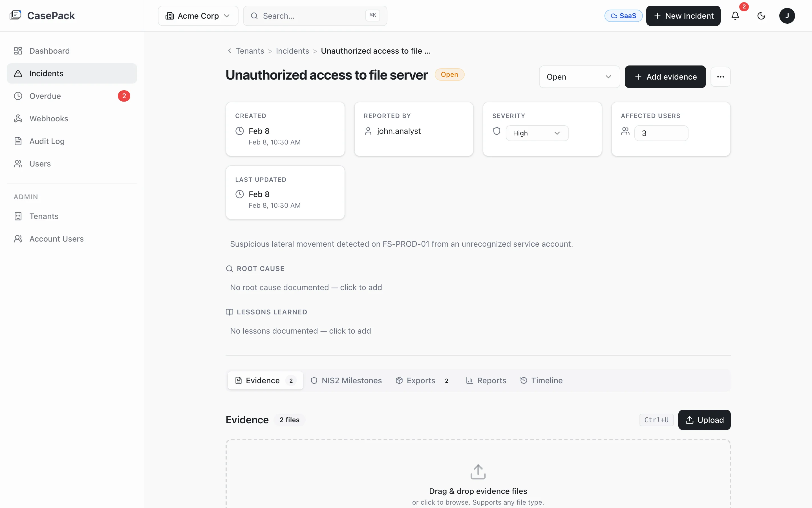Expand the Acme Corp tenant dropdown

click(x=198, y=16)
